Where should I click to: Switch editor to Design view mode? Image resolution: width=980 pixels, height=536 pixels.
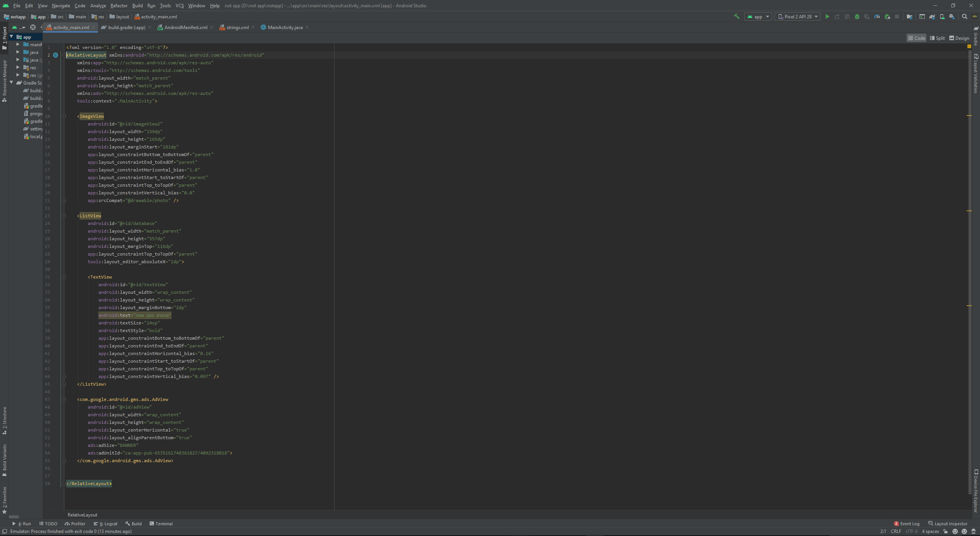pos(959,38)
